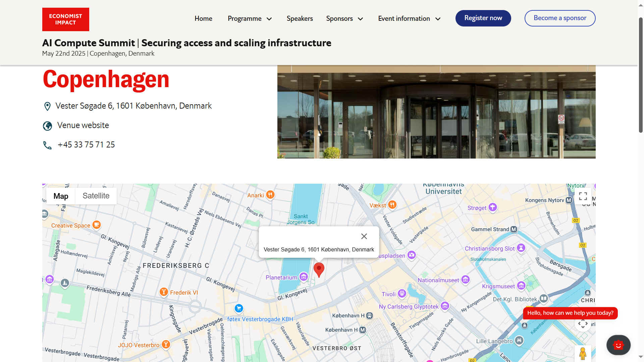Click the Vester Søgade address text
Viewport: 644px width, 362px height.
(x=133, y=106)
